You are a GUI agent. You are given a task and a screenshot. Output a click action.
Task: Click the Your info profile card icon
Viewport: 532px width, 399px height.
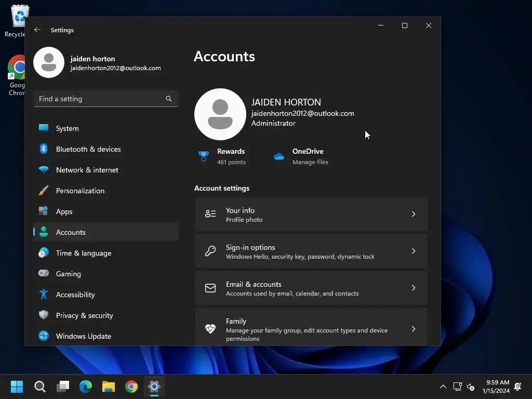coord(210,214)
